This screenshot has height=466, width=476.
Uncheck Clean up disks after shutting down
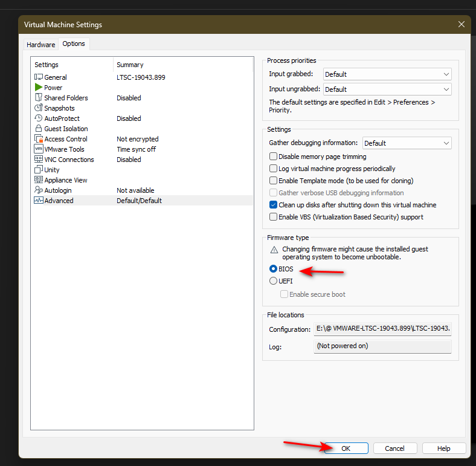point(273,205)
